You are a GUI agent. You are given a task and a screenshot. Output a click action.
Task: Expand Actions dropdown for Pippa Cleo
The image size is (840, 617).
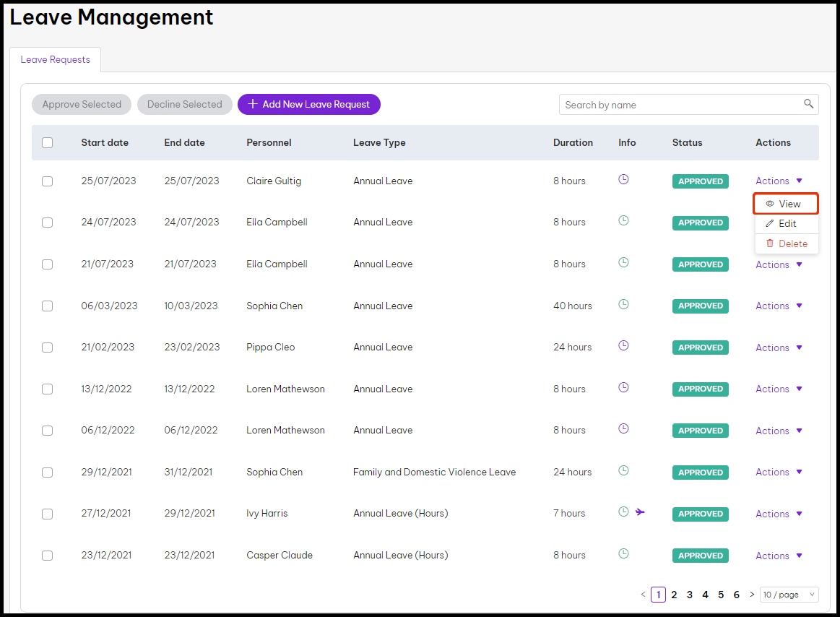(779, 348)
